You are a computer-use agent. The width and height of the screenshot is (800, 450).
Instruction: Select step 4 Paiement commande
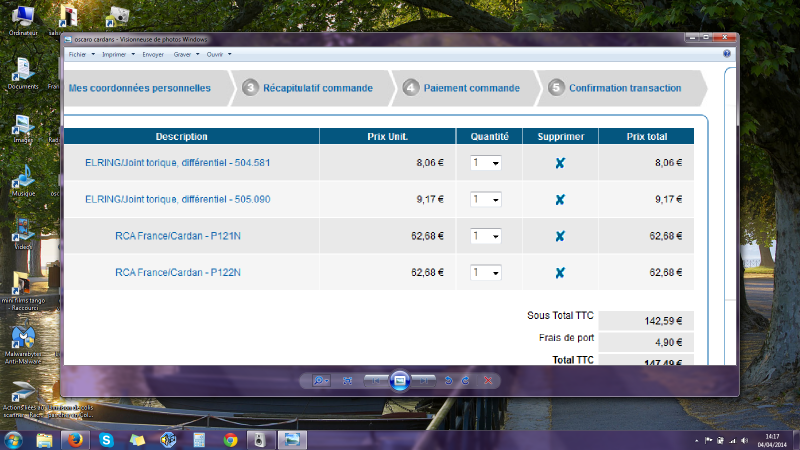[x=461, y=88]
